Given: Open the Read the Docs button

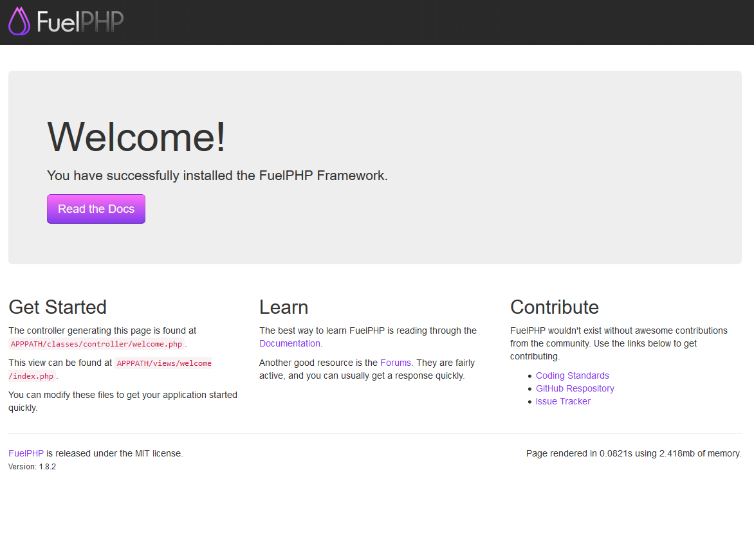Looking at the screenshot, I should click(96, 209).
